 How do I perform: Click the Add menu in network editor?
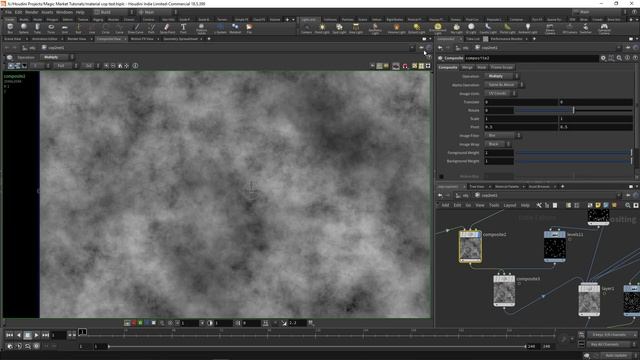[445, 205]
